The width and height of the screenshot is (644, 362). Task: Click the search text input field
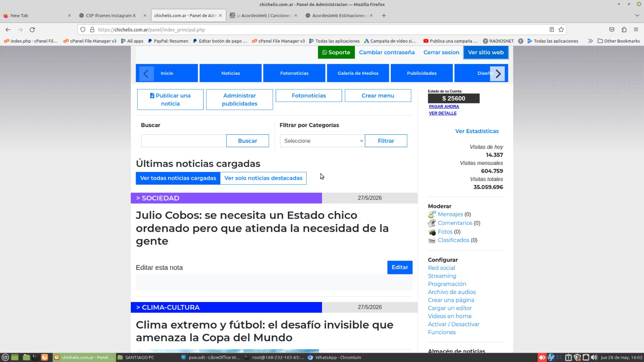pos(184,141)
